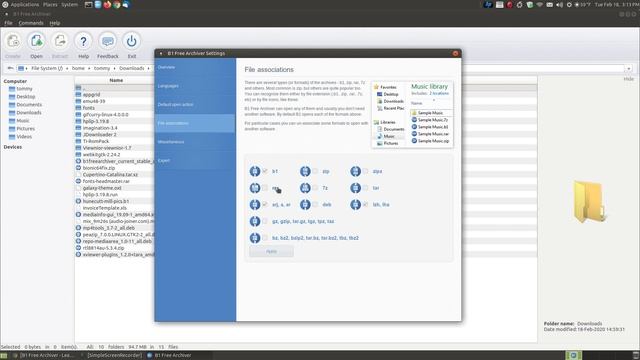Screen dimensions: 640x360
Task: Click the HP icon in the system tray
Action: click(x=488, y=4)
